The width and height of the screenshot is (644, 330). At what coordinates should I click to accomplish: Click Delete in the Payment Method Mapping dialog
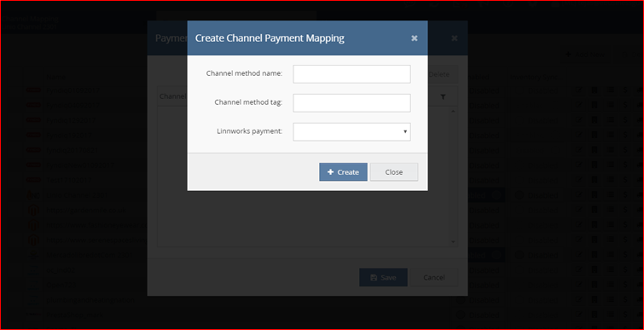coord(439,74)
